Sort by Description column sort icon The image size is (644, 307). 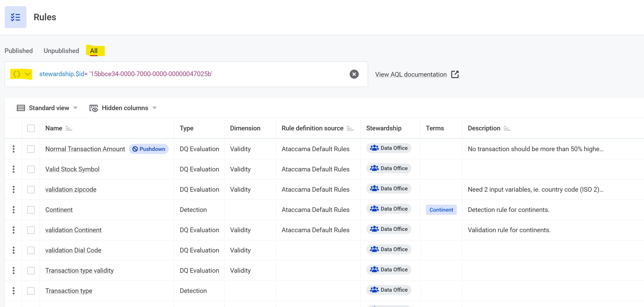pos(507,128)
